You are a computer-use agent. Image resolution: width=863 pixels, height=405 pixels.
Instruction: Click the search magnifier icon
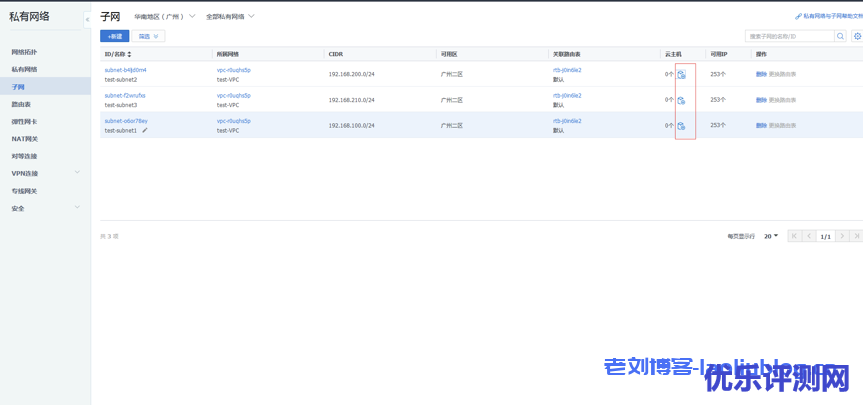click(840, 36)
